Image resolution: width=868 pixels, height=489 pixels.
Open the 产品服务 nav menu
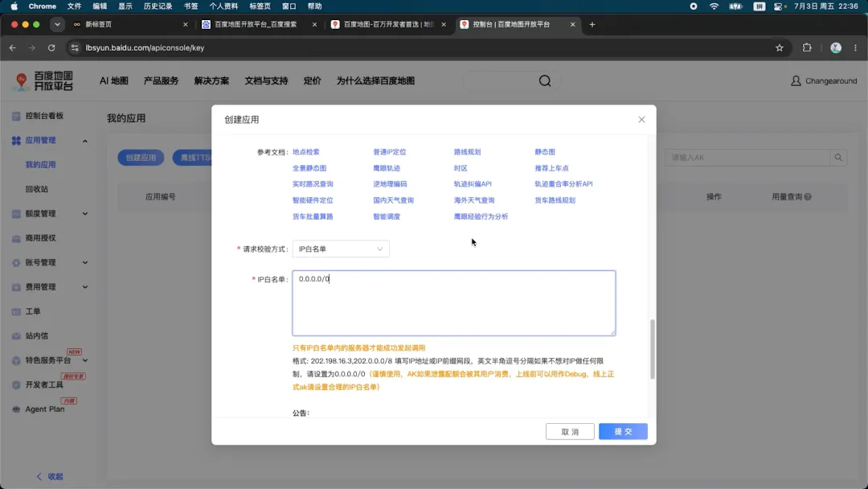[161, 81]
